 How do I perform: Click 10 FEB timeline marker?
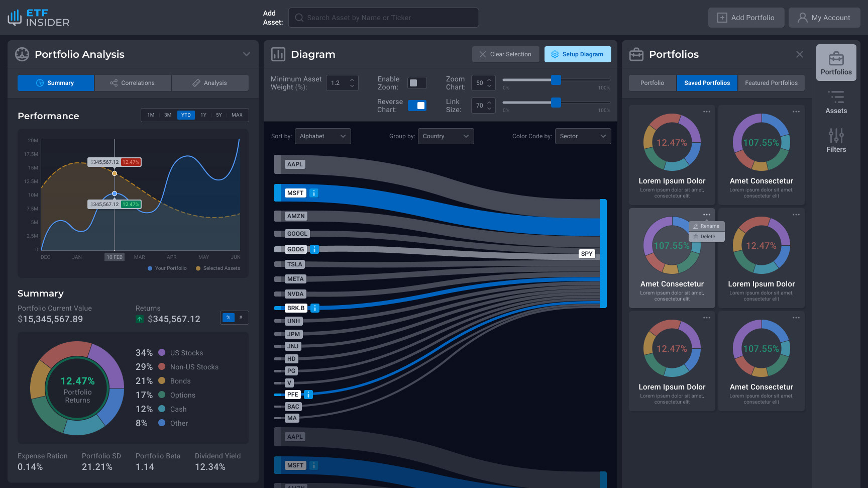[x=115, y=257]
